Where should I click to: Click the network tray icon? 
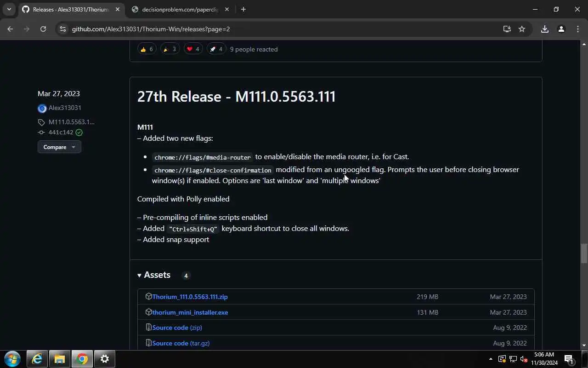tap(513, 359)
